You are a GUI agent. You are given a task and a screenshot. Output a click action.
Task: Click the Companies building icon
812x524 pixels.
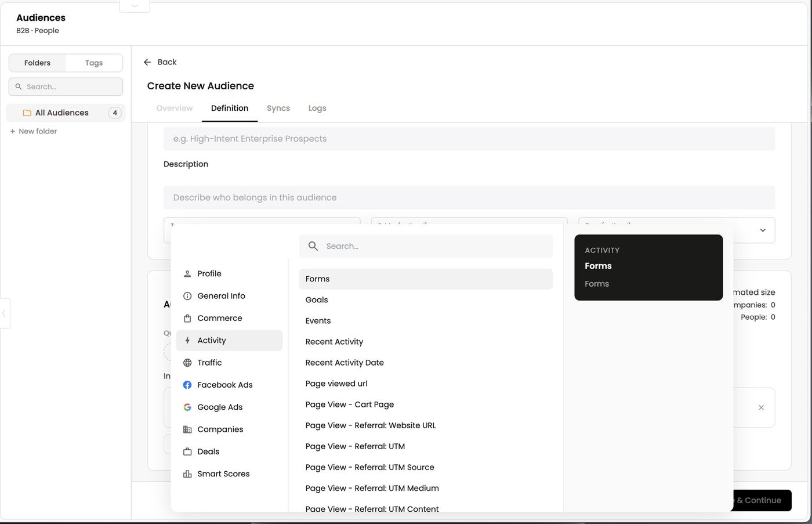click(187, 429)
